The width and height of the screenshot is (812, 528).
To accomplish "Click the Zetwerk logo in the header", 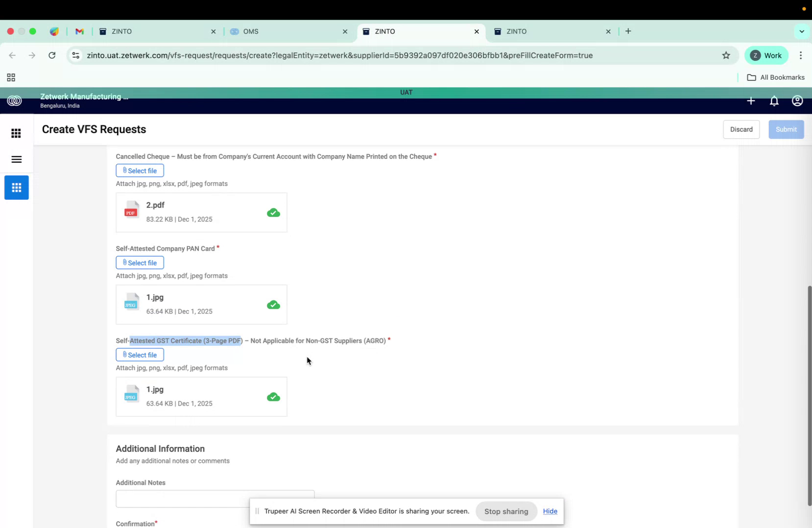I will (x=14, y=100).
